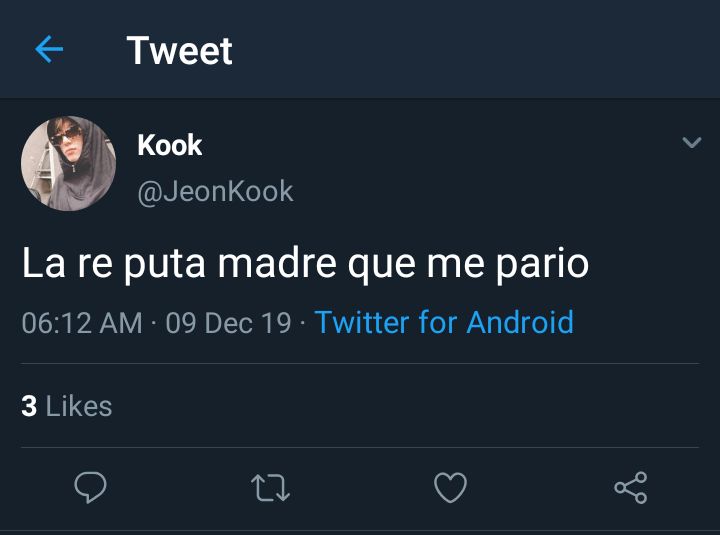Click the word Android in the source label
Image resolution: width=720 pixels, height=535 pixels.
pyautogui.click(x=520, y=322)
